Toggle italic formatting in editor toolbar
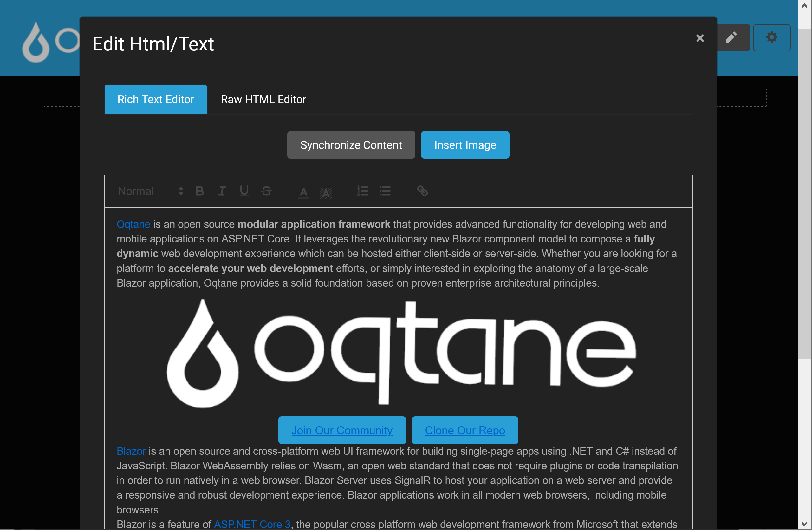This screenshot has height=530, width=812. coord(222,191)
